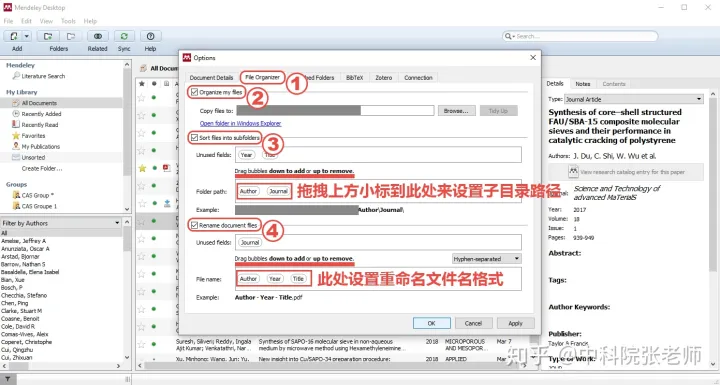Click the PDF icon in the starred row
This screenshot has width=720, height=385.
click(x=167, y=168)
